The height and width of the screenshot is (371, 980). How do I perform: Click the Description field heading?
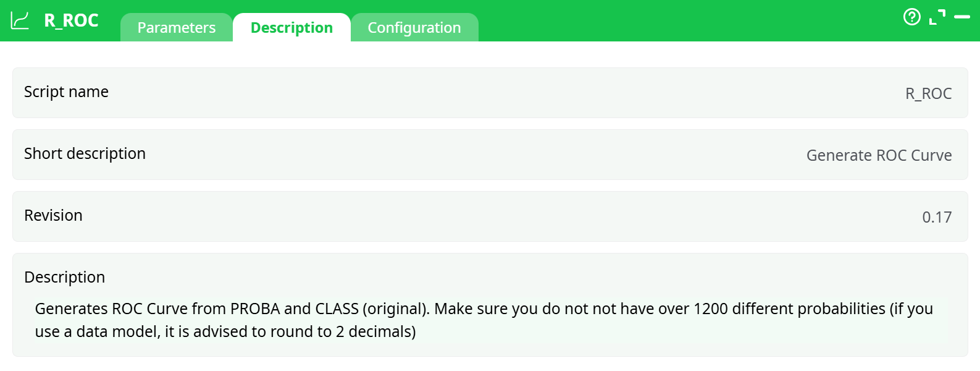[64, 278]
